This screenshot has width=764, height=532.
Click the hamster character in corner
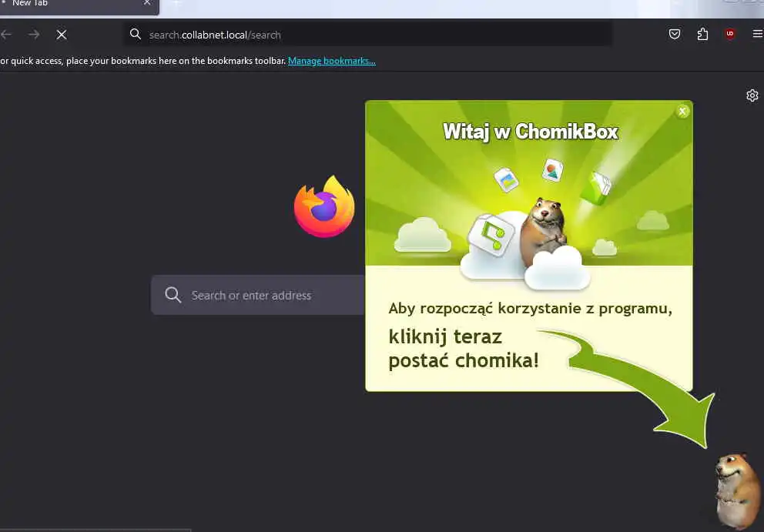738,490
